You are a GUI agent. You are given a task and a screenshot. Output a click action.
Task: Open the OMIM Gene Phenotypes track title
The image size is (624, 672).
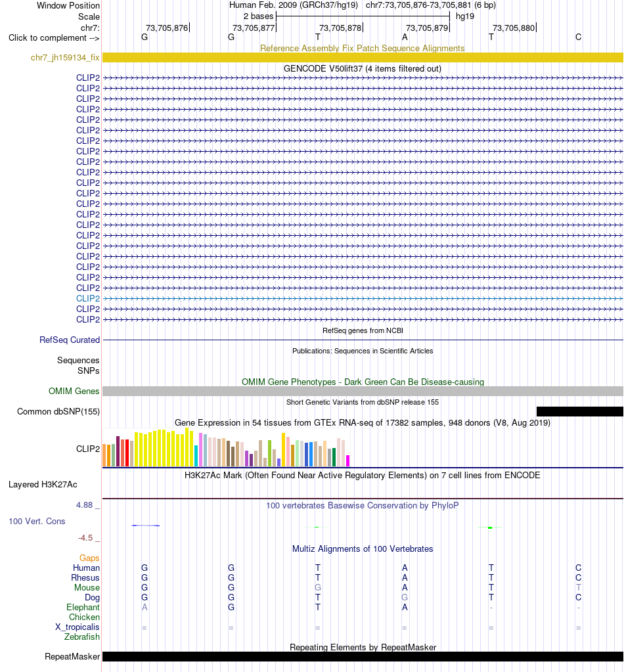coord(363,382)
